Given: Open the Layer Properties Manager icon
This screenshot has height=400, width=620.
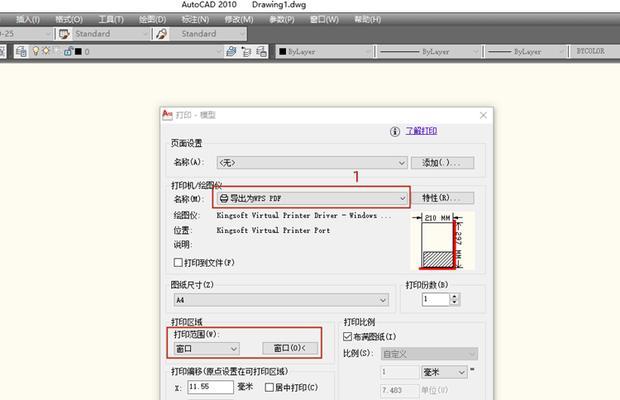Looking at the screenshot, I should (21, 51).
